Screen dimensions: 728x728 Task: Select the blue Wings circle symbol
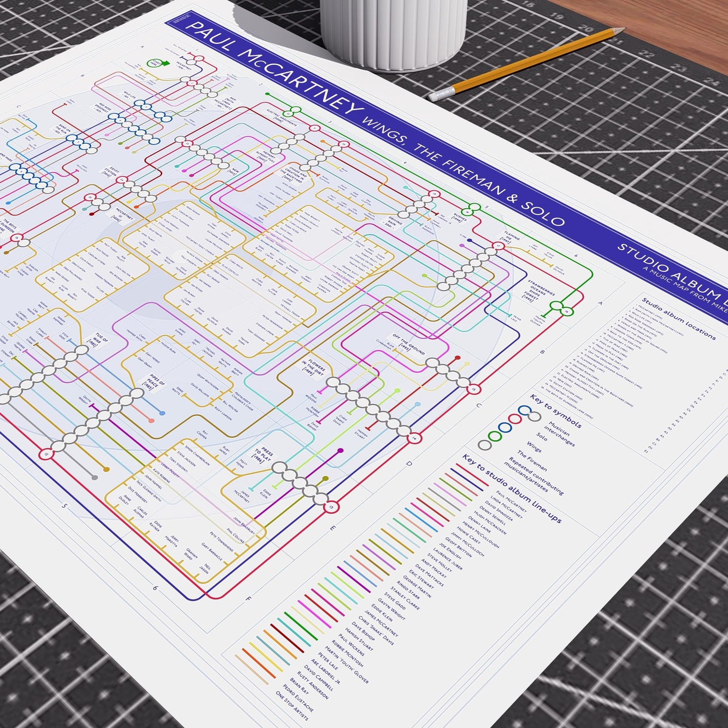coord(505,428)
